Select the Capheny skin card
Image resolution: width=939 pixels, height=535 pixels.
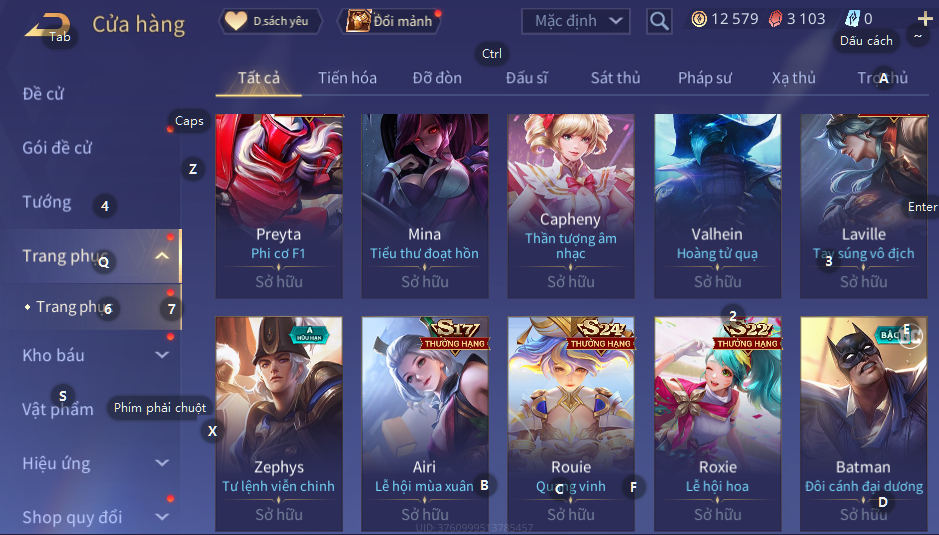coord(571,205)
